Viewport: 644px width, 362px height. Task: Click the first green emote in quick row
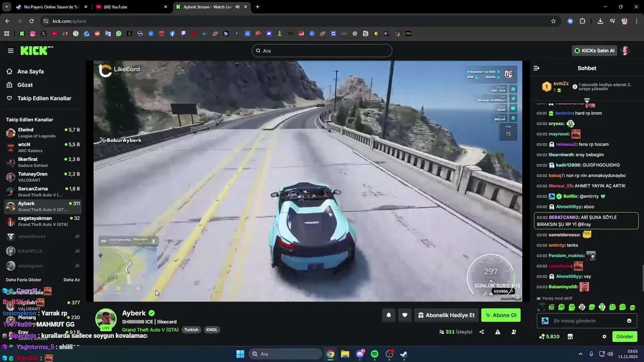551,307
